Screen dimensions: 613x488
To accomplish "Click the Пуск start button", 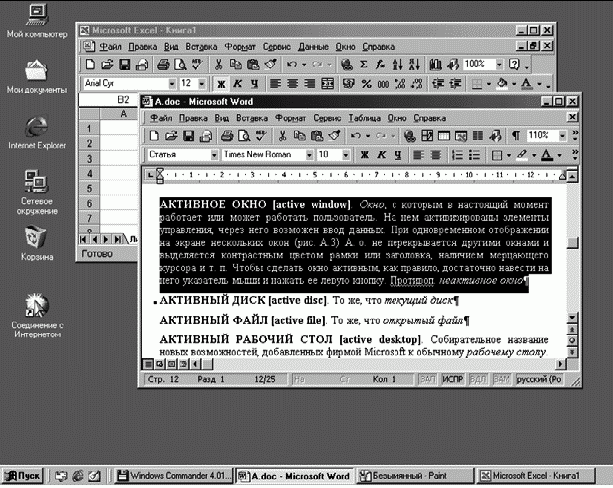I will click(23, 476).
